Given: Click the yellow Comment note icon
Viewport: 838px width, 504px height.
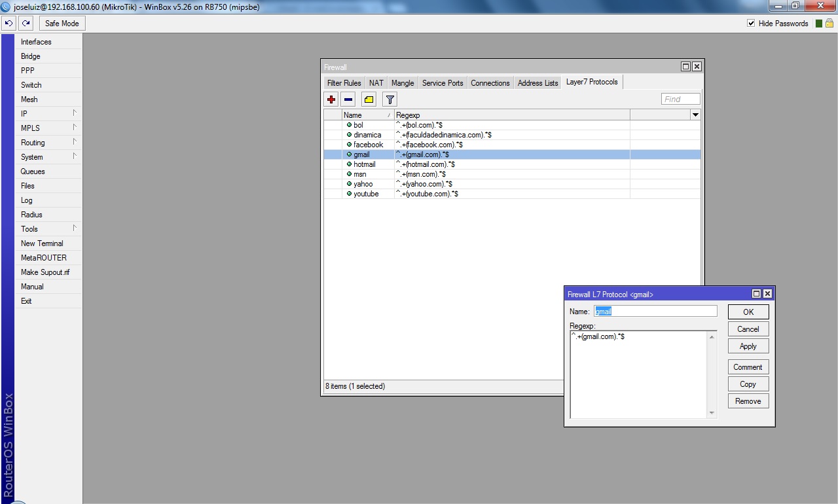Looking at the screenshot, I should [369, 99].
